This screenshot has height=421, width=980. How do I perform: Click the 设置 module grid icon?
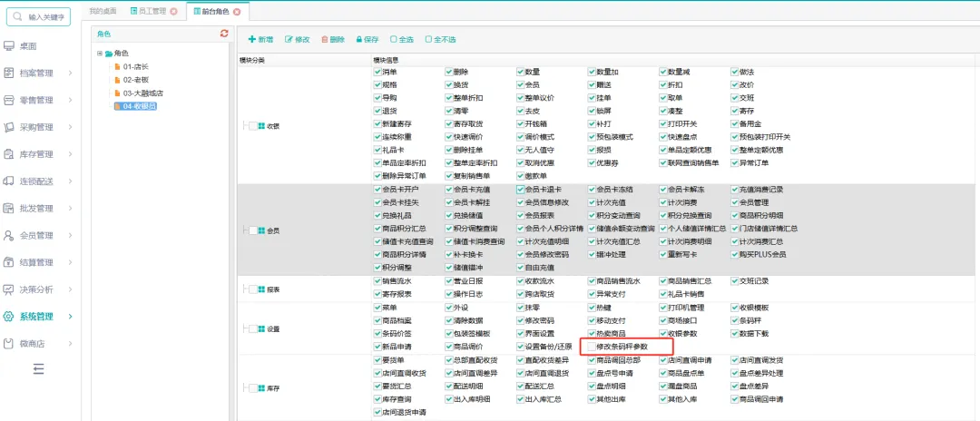(262, 328)
